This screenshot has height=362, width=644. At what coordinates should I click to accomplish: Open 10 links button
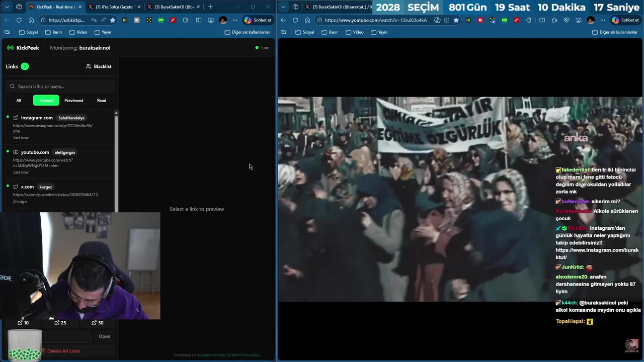tap(23, 323)
